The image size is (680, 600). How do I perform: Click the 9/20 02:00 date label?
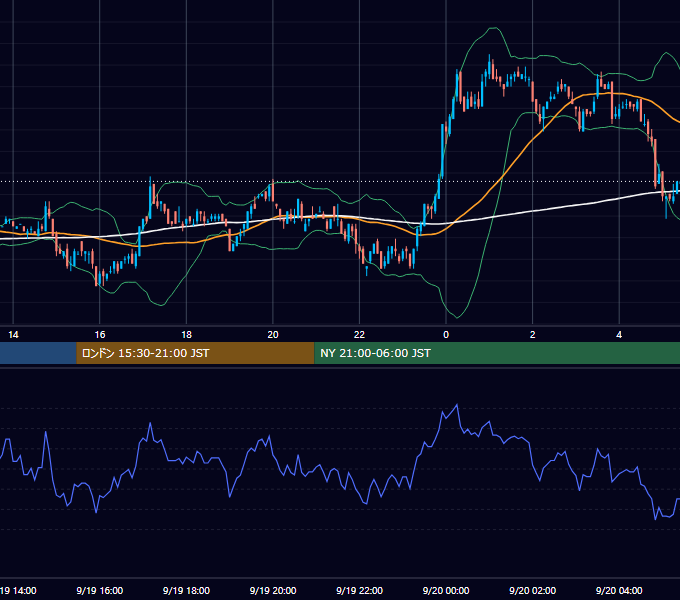click(533, 590)
